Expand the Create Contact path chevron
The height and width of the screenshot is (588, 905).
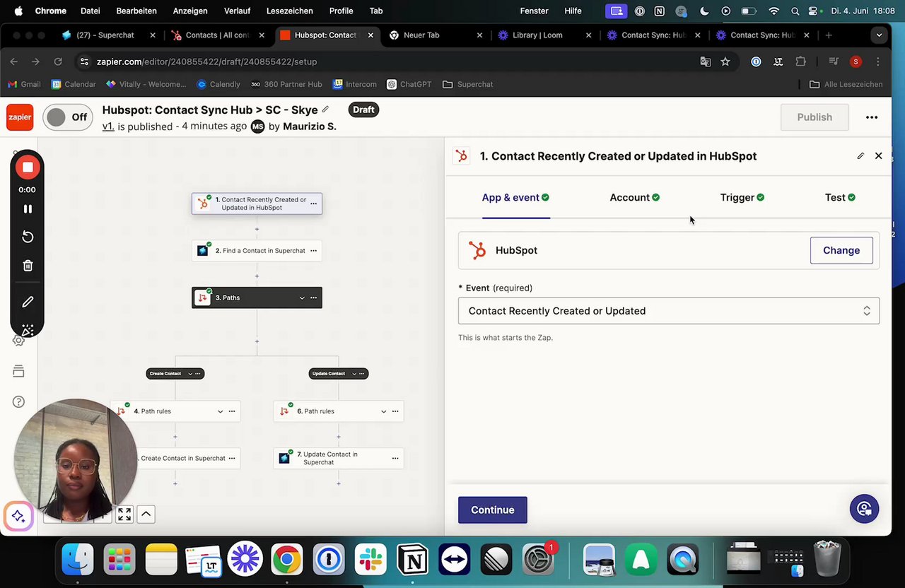pyautogui.click(x=189, y=373)
